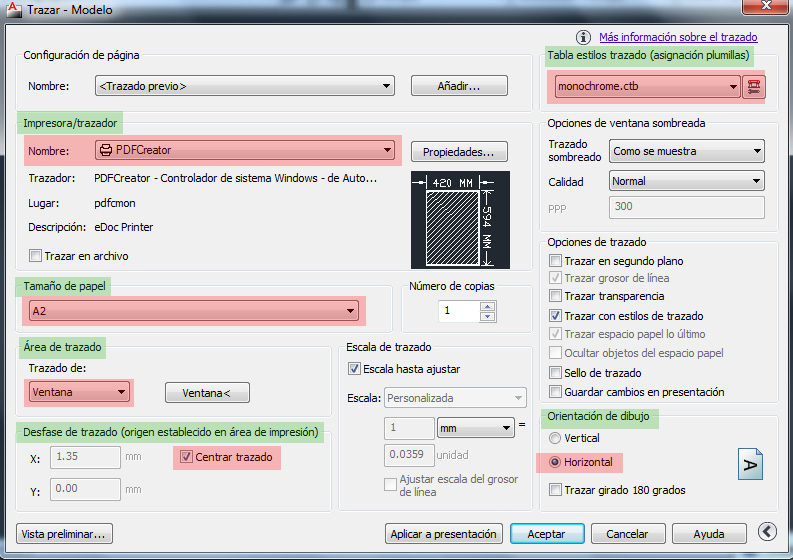This screenshot has width=793, height=560.
Task: Collapse the dialog with the round arrow icon
Action: click(x=767, y=531)
